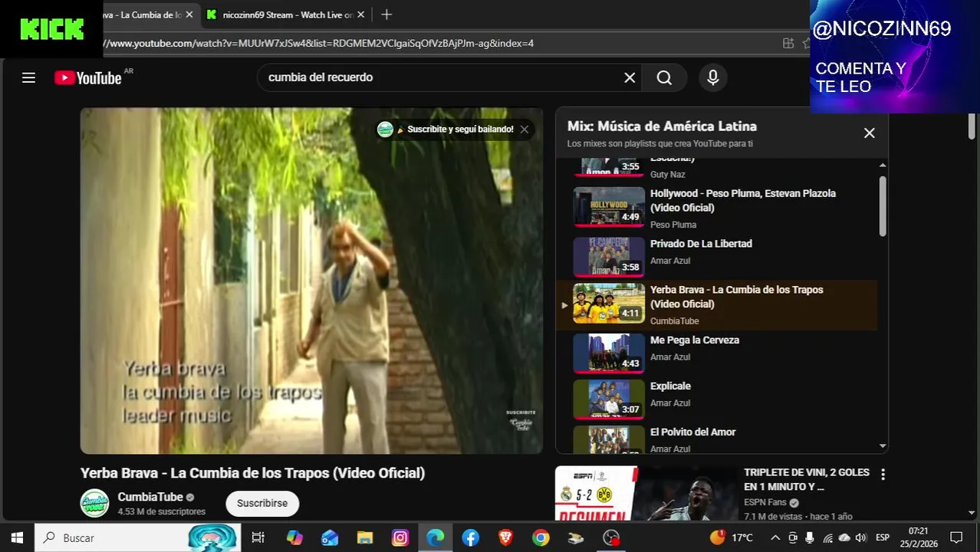The width and height of the screenshot is (980, 552).
Task: Click the playlist panel scrollbar thumb
Action: click(x=883, y=205)
